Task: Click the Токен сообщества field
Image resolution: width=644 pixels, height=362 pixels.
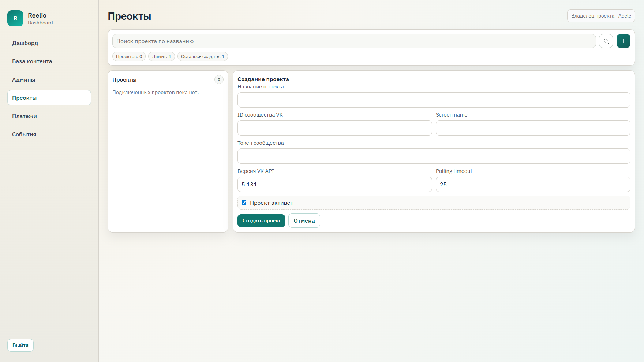Action: click(x=434, y=156)
